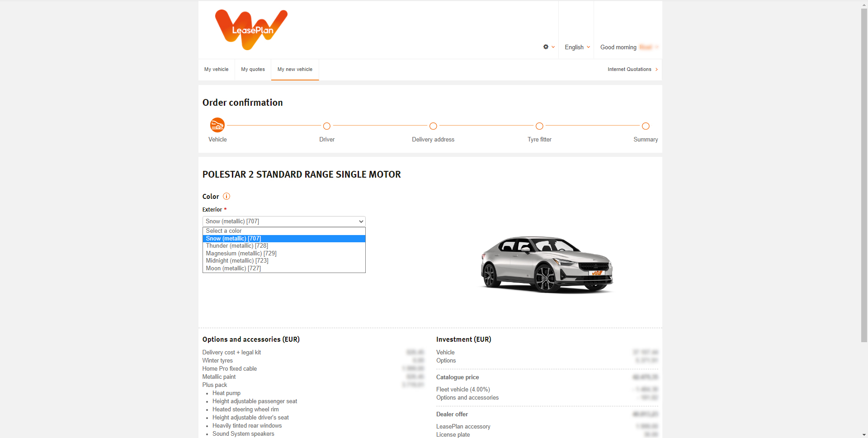Click 'Delivery cost + legal kit' row
Screen dimensions: 868x438
pos(313,353)
